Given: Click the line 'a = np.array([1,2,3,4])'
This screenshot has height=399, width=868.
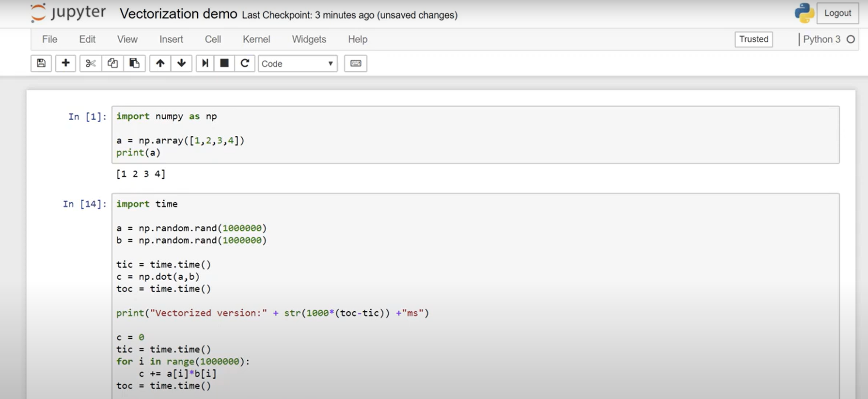Looking at the screenshot, I should pos(180,141).
